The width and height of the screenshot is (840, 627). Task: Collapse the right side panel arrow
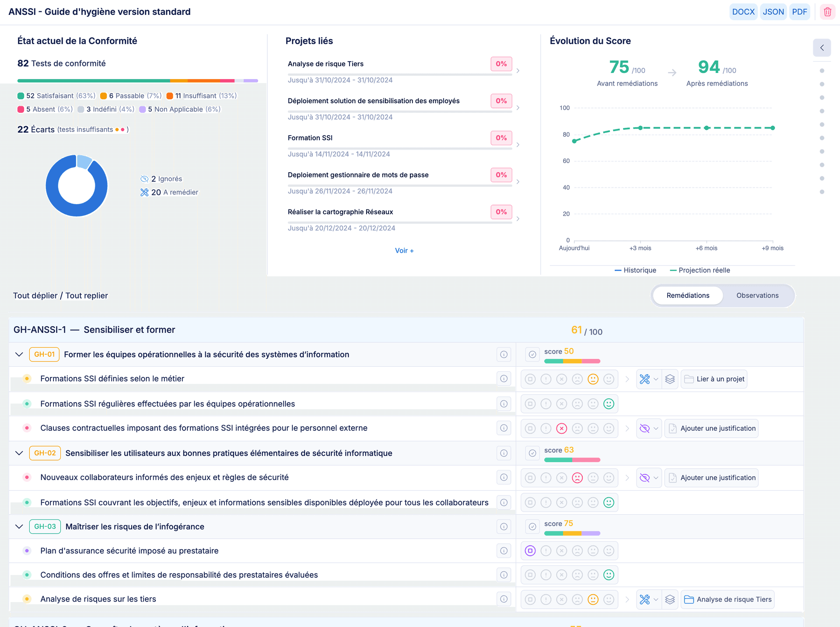(822, 48)
